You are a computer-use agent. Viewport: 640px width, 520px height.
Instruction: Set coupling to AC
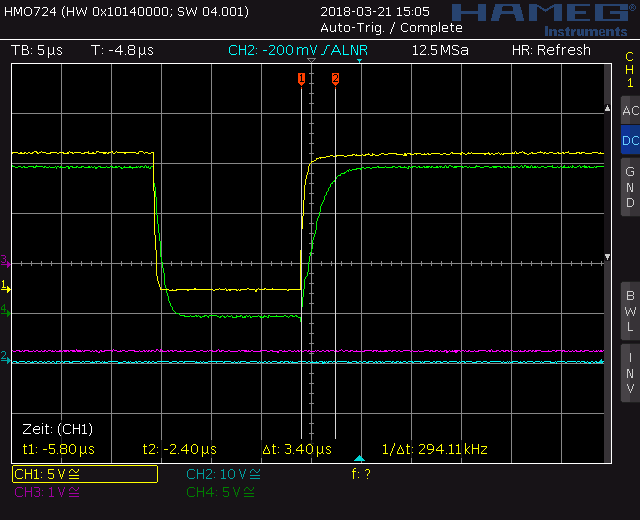pyautogui.click(x=630, y=111)
